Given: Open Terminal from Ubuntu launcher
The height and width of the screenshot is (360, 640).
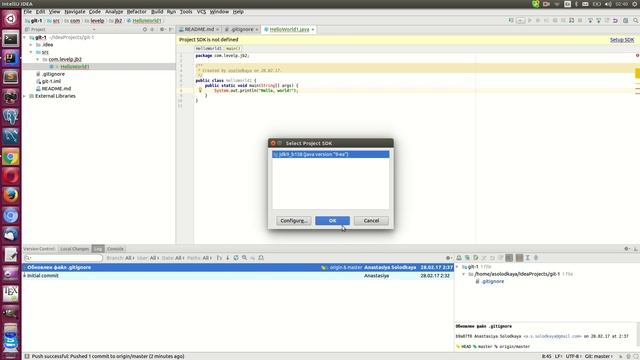Looking at the screenshot, I should [x=11, y=39].
